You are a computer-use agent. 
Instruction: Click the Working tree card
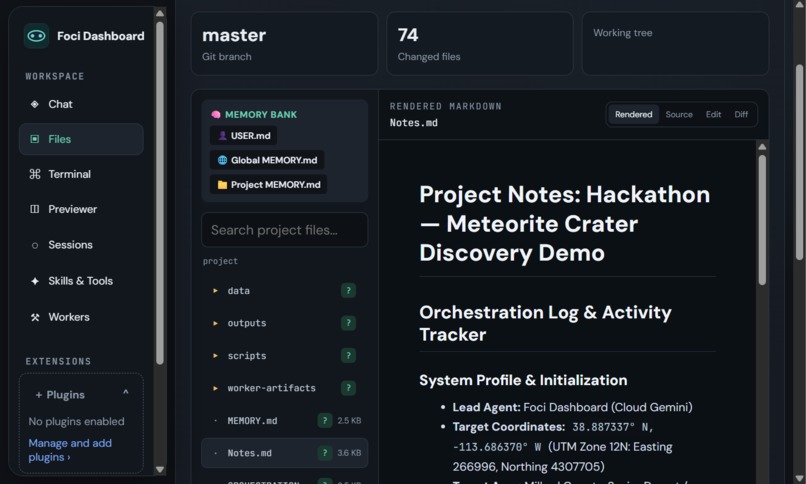[x=675, y=44]
